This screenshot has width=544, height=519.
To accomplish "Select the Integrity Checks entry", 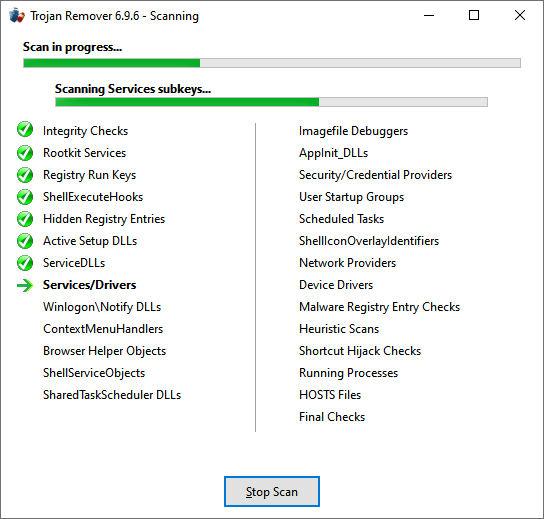I will pyautogui.click(x=85, y=131).
